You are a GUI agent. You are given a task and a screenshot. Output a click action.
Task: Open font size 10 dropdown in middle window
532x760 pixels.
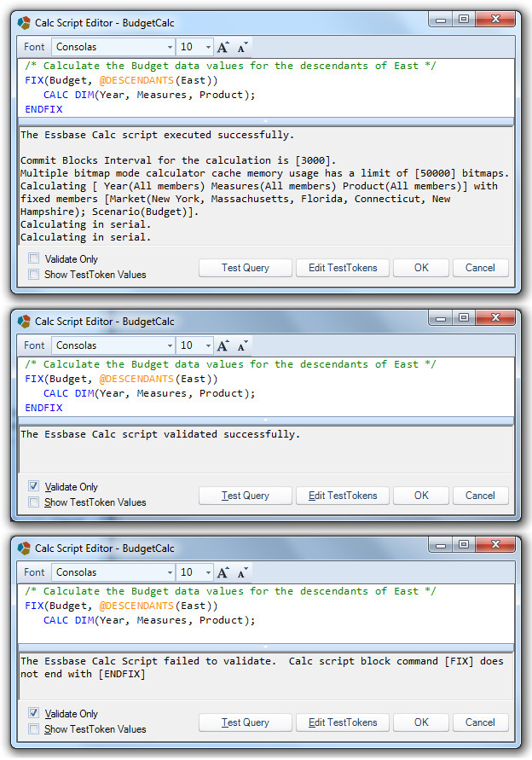[208, 345]
